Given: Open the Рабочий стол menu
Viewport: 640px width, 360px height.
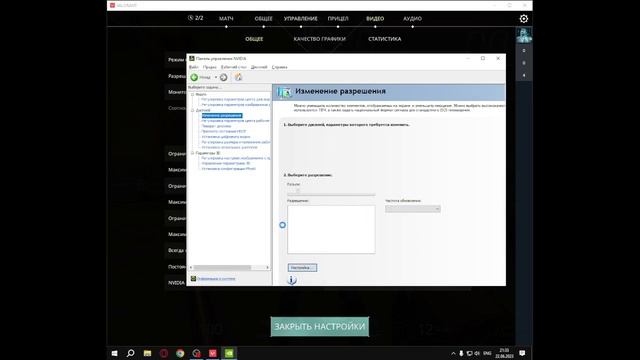Looking at the screenshot, I should point(233,67).
